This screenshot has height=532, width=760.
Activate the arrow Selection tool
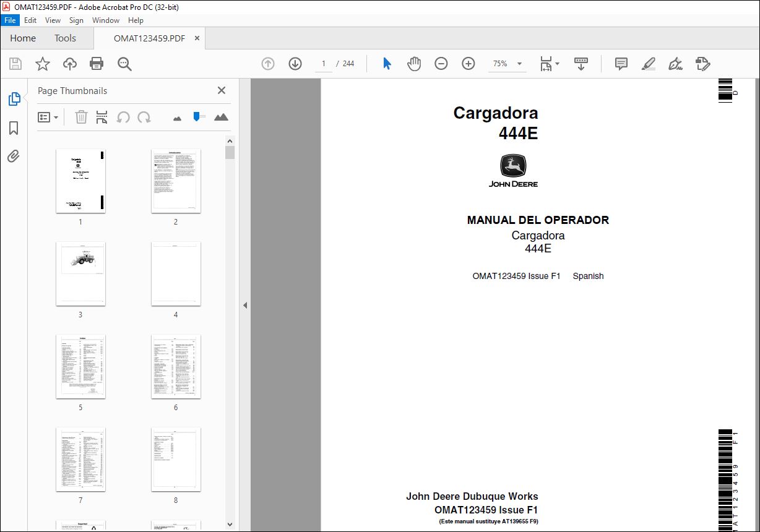coord(387,64)
